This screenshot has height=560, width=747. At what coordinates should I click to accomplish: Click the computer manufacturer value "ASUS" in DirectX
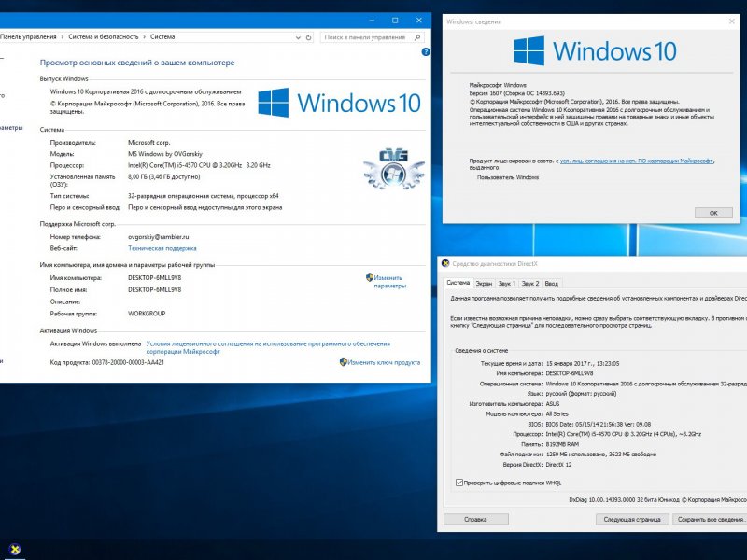point(553,404)
